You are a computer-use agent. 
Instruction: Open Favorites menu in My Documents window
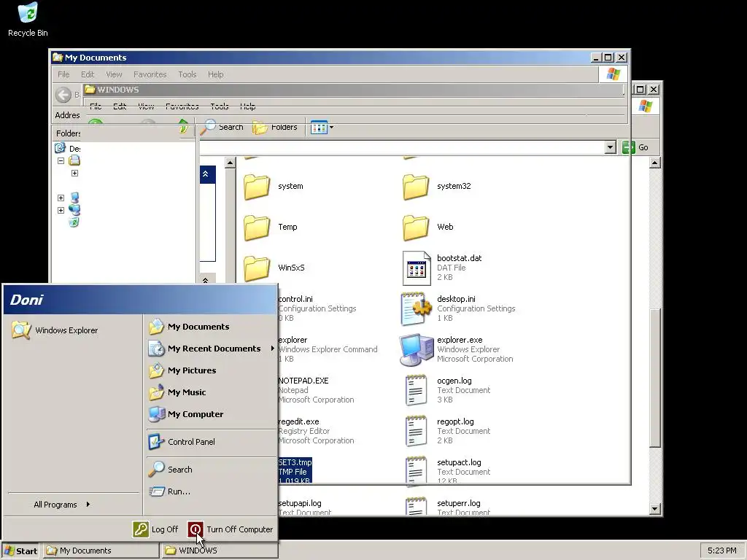click(150, 74)
